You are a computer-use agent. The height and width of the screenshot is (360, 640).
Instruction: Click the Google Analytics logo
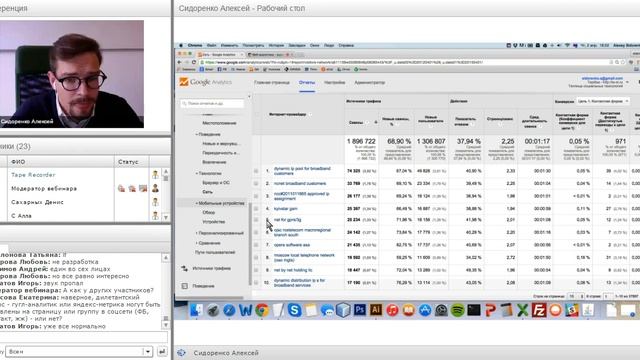coord(206,82)
